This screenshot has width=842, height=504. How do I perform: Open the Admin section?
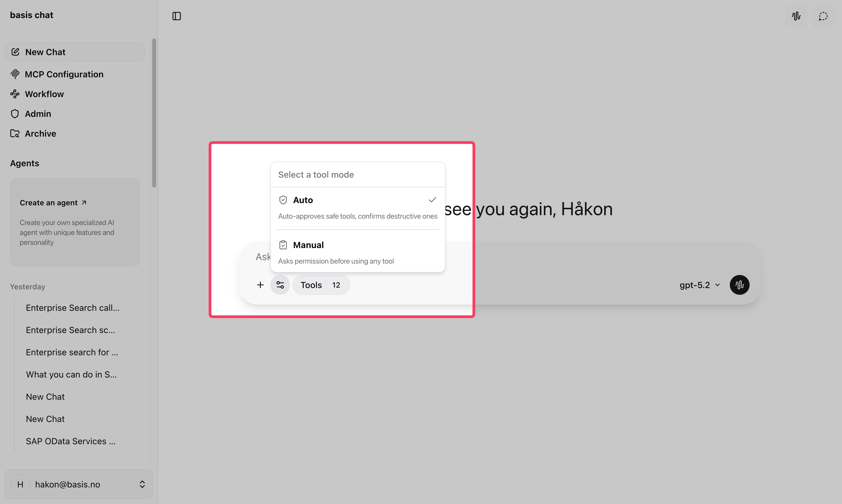[x=38, y=113]
